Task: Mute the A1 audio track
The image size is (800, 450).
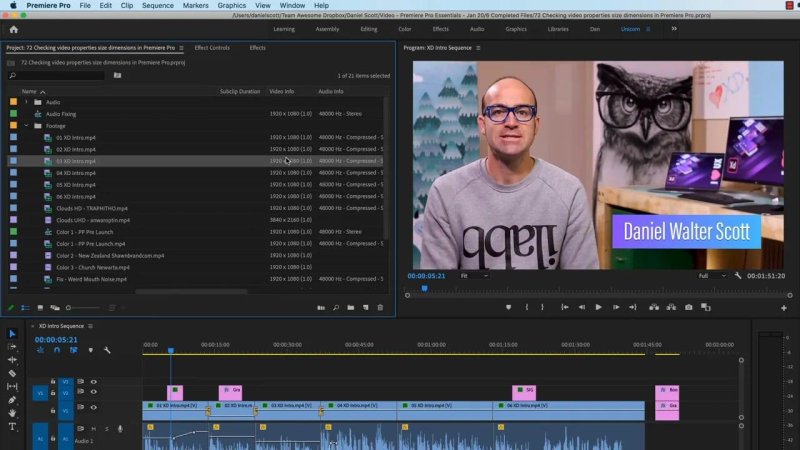Action: pos(93,429)
